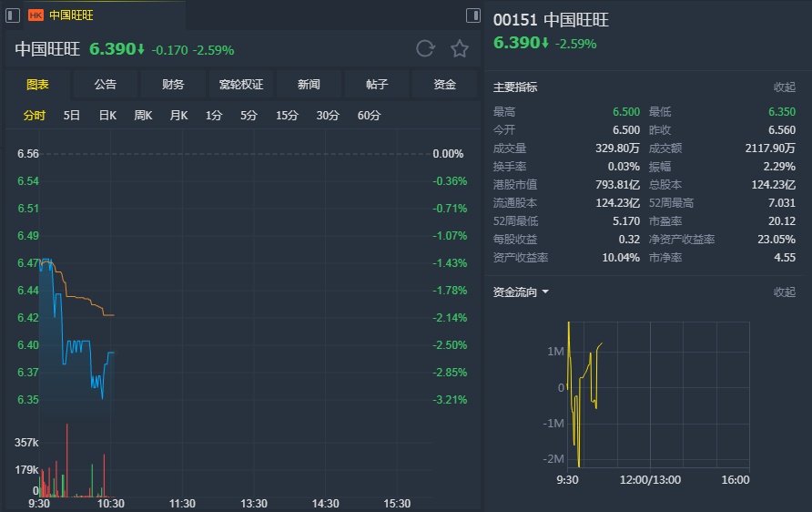The height and width of the screenshot is (512, 812).
Task: Click the 市净率 value 4.55
Action: click(785, 257)
